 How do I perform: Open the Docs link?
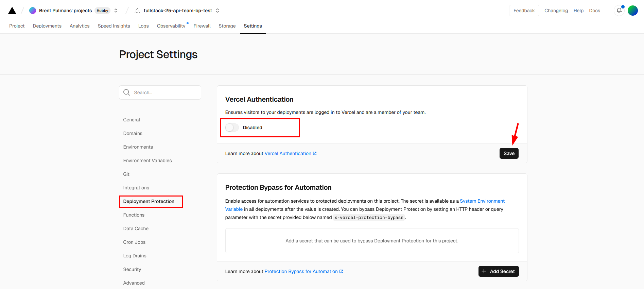tap(594, 11)
